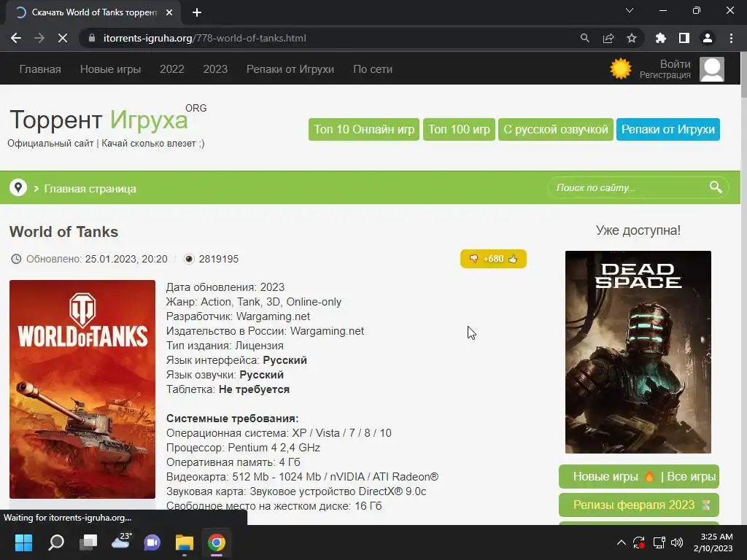Image resolution: width=747 pixels, height=560 pixels.
Task: Go back using browser back arrow
Action: [x=16, y=38]
